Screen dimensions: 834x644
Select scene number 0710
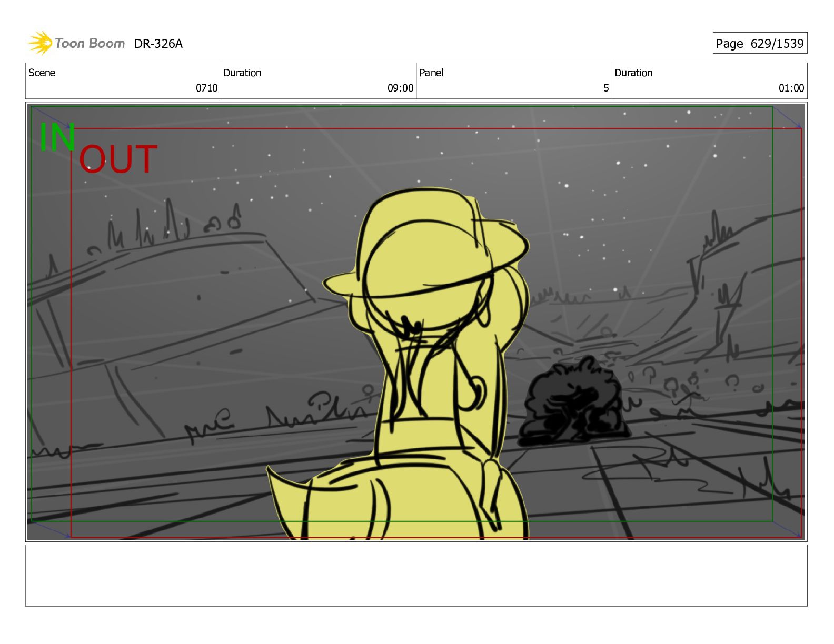[x=206, y=88]
